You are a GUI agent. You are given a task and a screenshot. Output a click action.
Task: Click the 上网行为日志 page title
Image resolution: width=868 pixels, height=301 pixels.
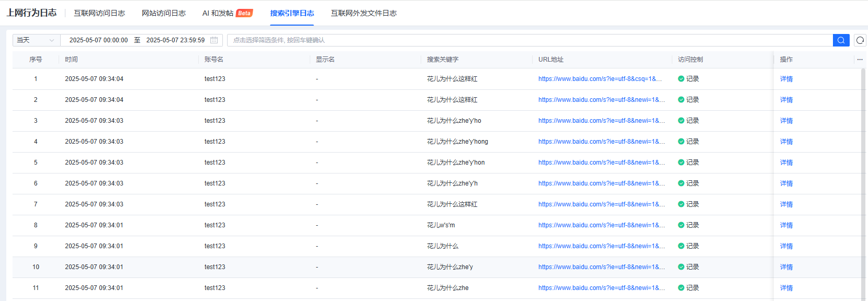(x=31, y=13)
